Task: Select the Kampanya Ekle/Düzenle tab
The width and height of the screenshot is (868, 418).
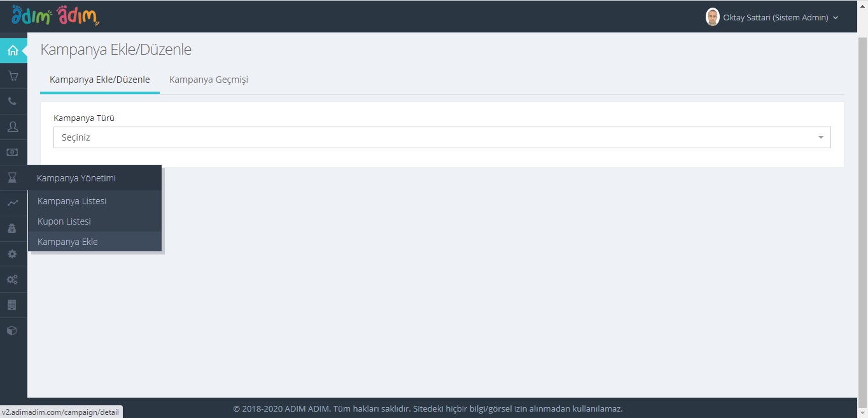Action: pos(100,80)
